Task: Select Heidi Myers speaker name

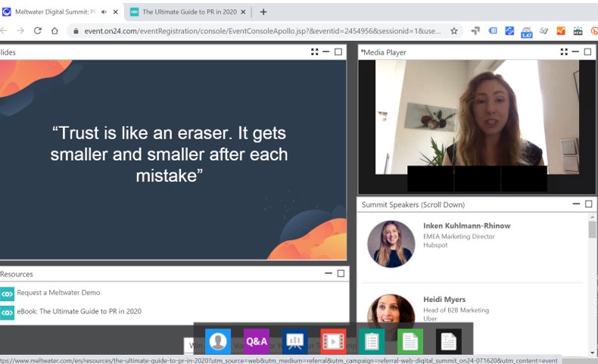Action: pos(444,299)
